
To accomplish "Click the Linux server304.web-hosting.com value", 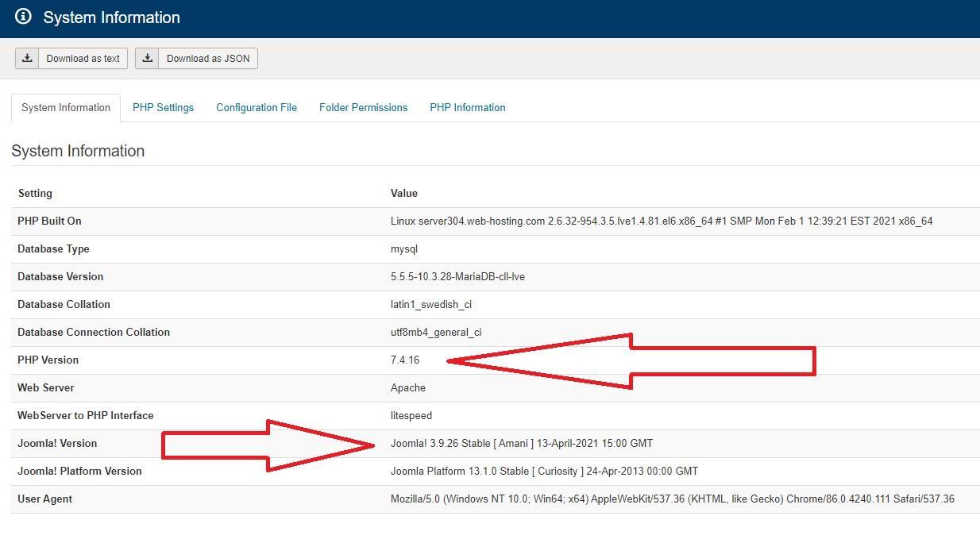I will (662, 221).
